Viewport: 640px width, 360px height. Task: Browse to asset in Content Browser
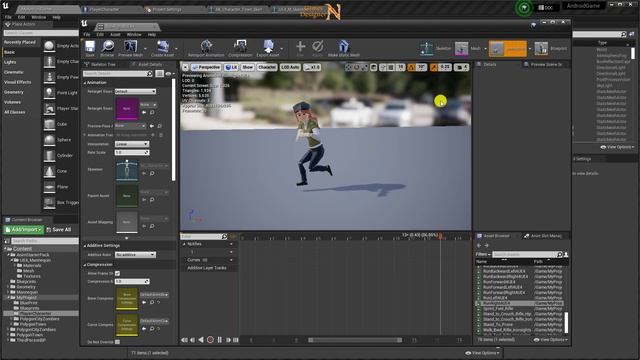[x=107, y=48]
